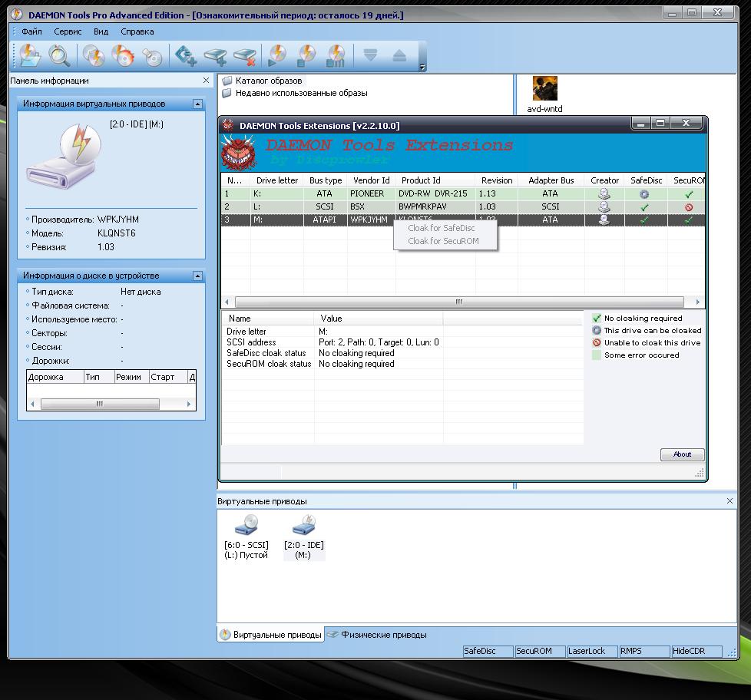This screenshot has width=751, height=700.
Task: Open toolbar options arrow at toolbar end
Action: [x=422, y=68]
